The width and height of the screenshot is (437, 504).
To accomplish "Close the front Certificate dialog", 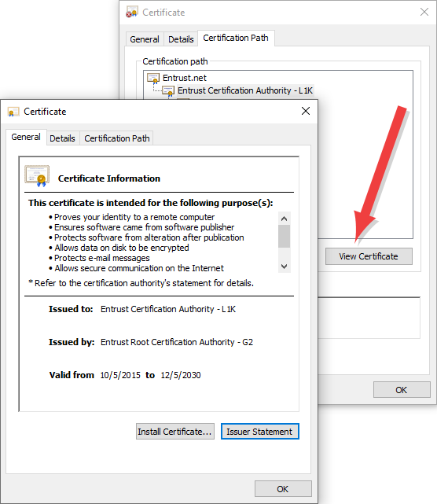I will [x=306, y=111].
